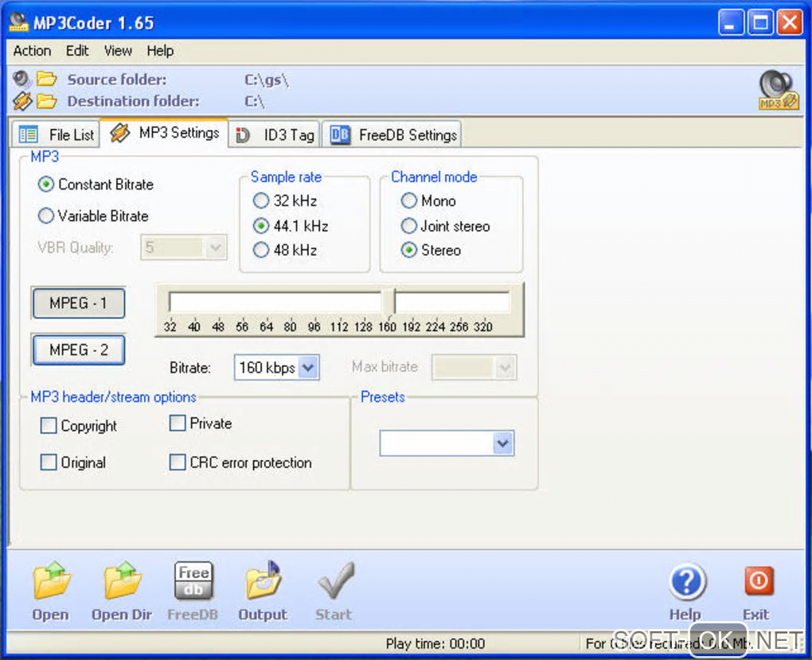
Task: Open the Action menu
Action: click(32, 51)
